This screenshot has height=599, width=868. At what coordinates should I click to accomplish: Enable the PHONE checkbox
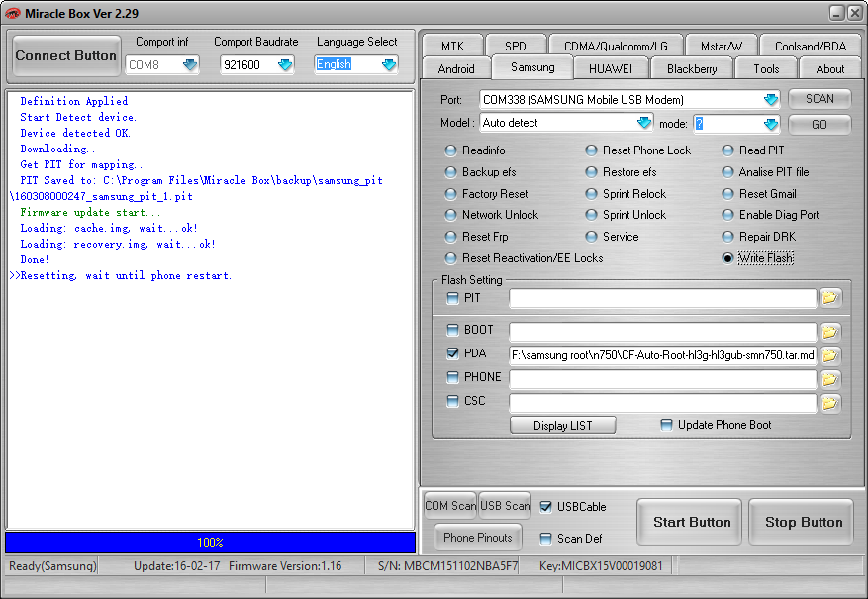(453, 377)
